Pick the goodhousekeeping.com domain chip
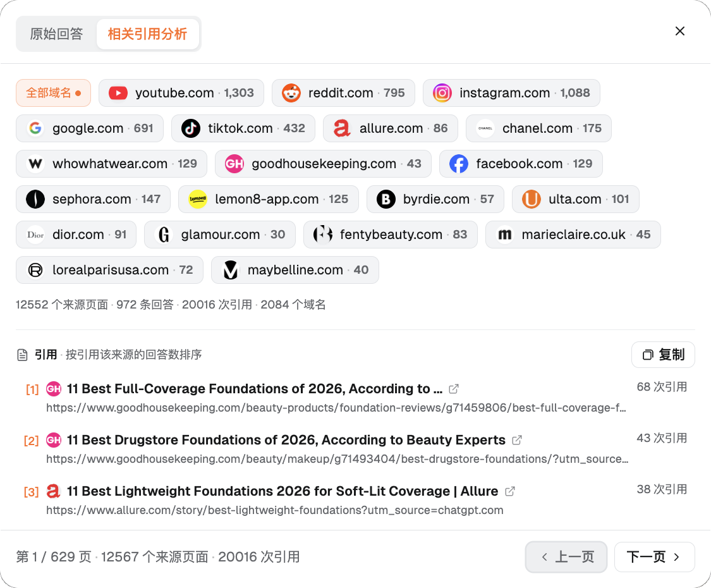This screenshot has width=711, height=588. 324,164
